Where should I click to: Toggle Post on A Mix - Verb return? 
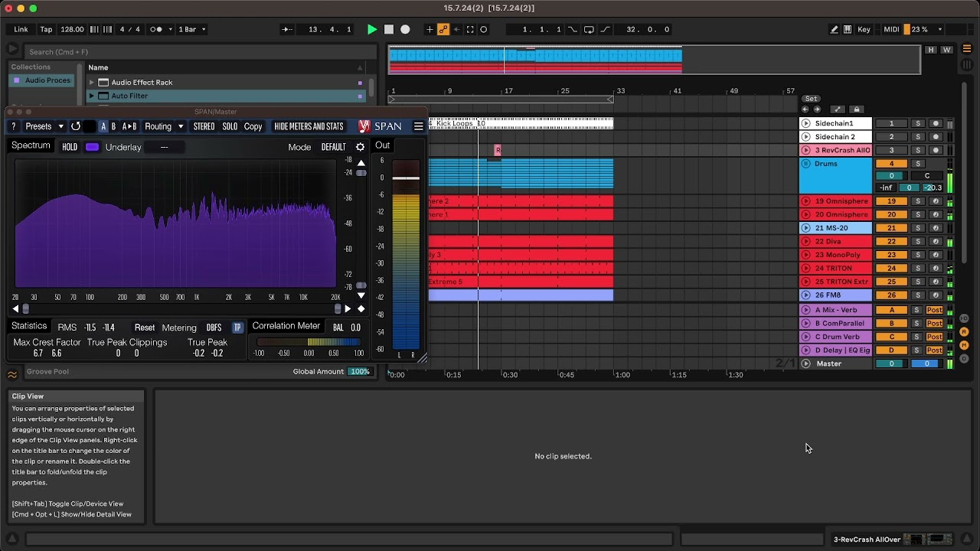point(934,310)
